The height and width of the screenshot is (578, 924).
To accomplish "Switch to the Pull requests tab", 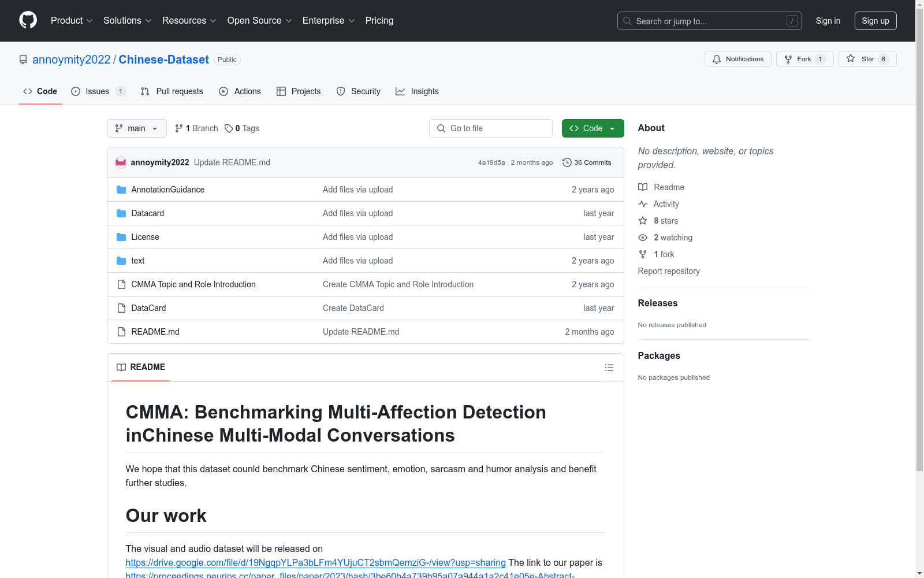I will pyautogui.click(x=172, y=91).
